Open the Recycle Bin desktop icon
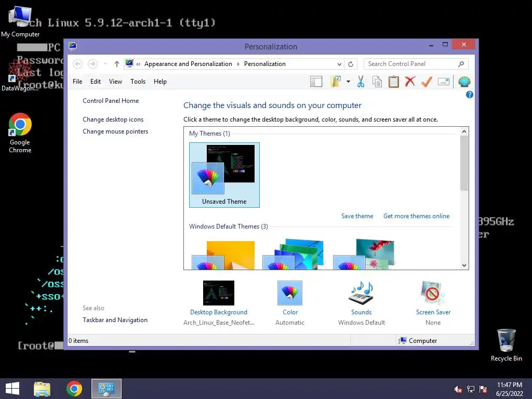The width and height of the screenshot is (532, 399). coord(506,345)
